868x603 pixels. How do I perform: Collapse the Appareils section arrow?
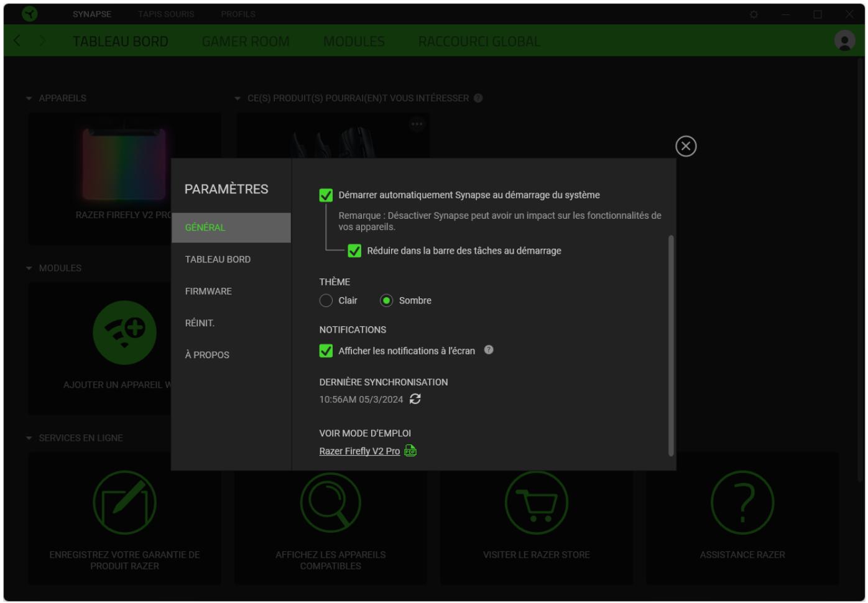click(x=29, y=98)
